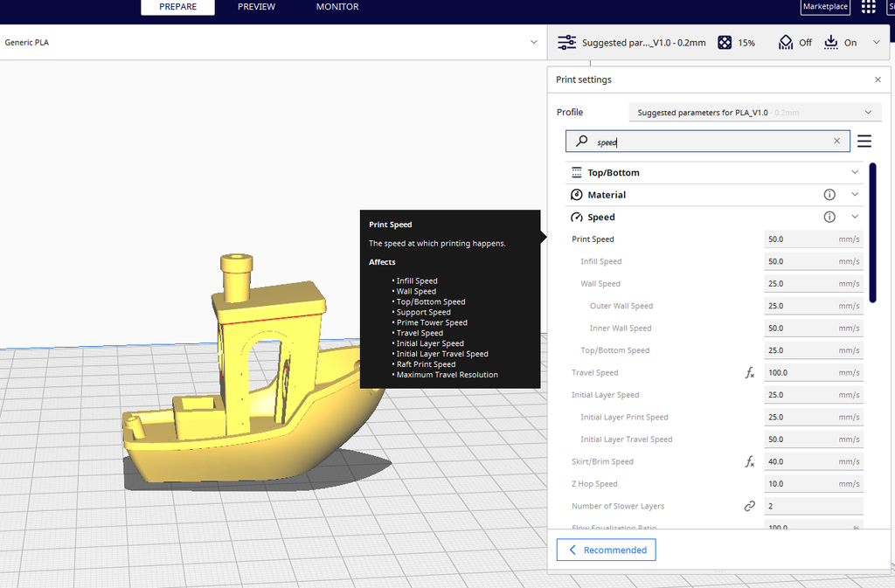
Task: Switch to the MONITOR tab
Action: pyautogui.click(x=336, y=7)
